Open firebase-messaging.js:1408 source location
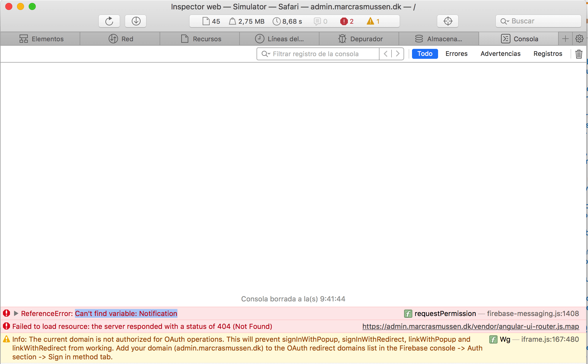This screenshot has width=588, height=364. click(533, 314)
